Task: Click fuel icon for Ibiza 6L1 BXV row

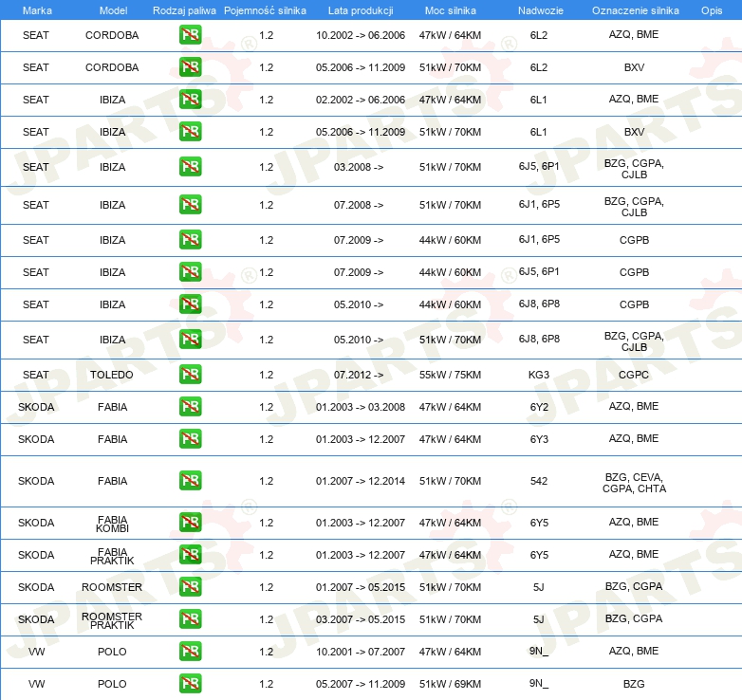Action: tap(190, 131)
